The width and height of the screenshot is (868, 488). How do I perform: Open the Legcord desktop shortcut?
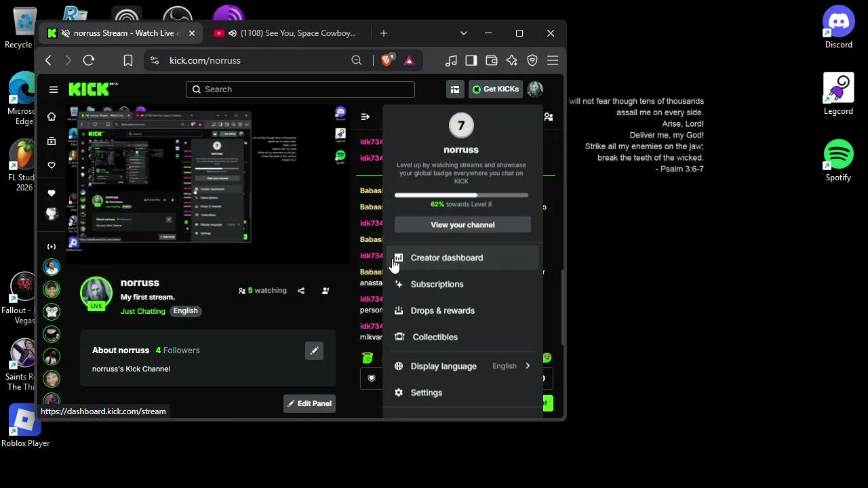(x=839, y=94)
